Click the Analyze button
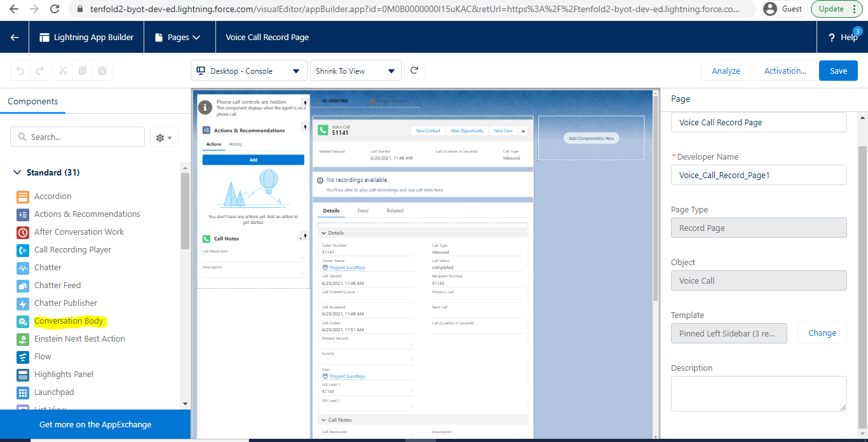This screenshot has width=868, height=442. pos(726,71)
